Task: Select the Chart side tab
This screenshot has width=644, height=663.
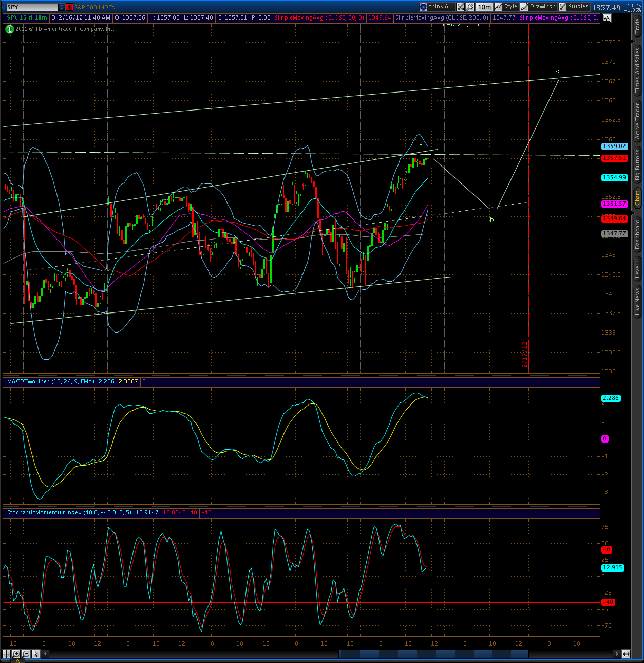Action: [x=637, y=198]
